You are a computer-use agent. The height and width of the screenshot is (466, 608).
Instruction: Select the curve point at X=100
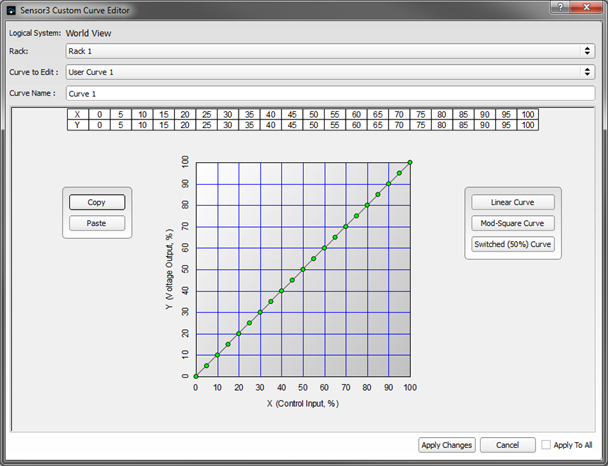410,161
